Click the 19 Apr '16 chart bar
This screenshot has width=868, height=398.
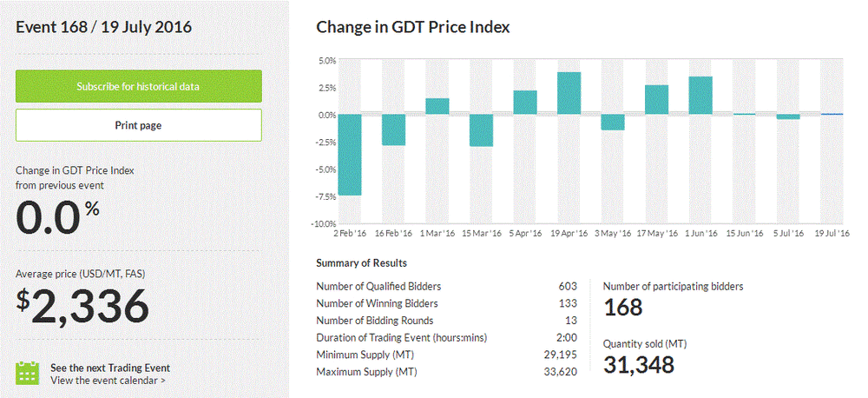coord(569,93)
